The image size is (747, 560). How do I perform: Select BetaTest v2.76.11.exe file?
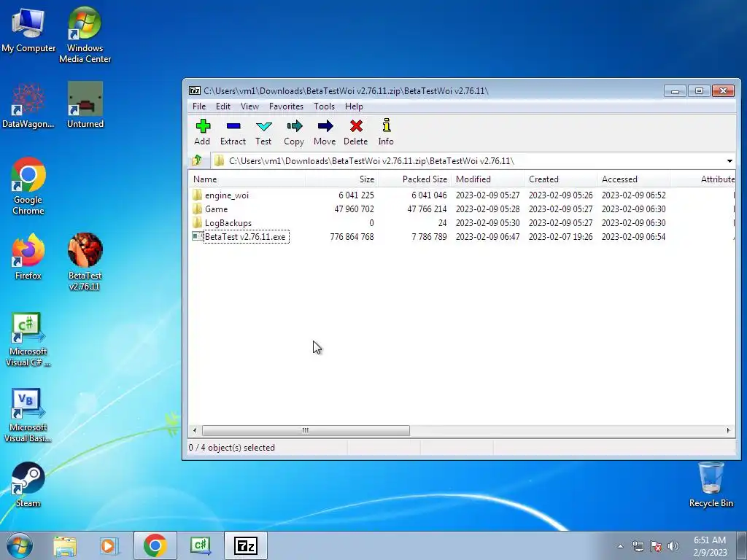tap(245, 237)
